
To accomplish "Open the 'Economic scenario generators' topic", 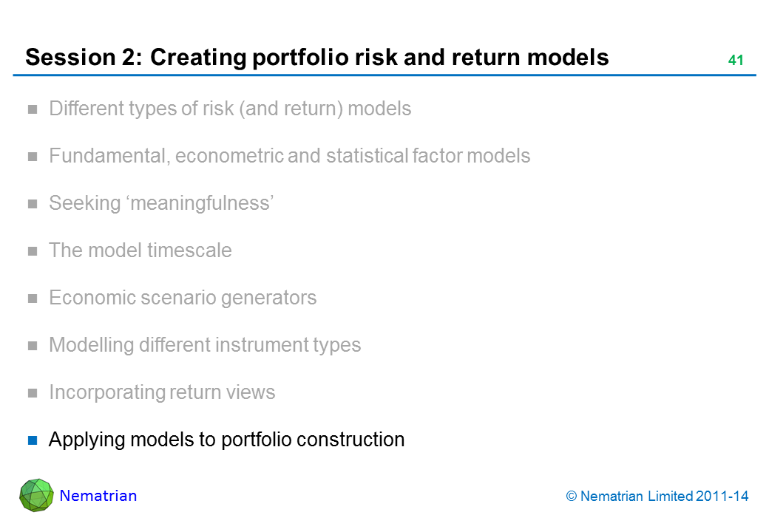I will point(183,298).
